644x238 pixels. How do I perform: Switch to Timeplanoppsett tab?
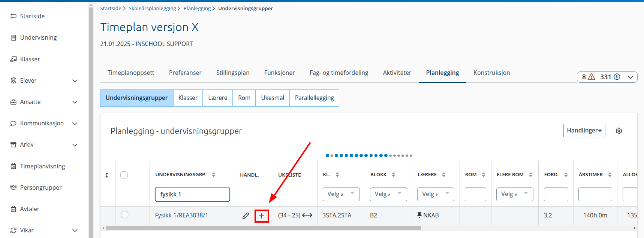click(x=131, y=73)
